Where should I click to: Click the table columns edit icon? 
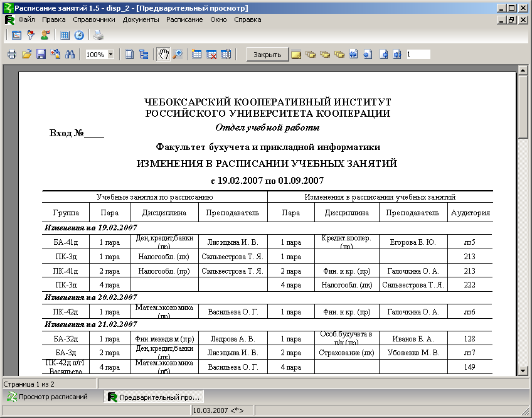226,55
